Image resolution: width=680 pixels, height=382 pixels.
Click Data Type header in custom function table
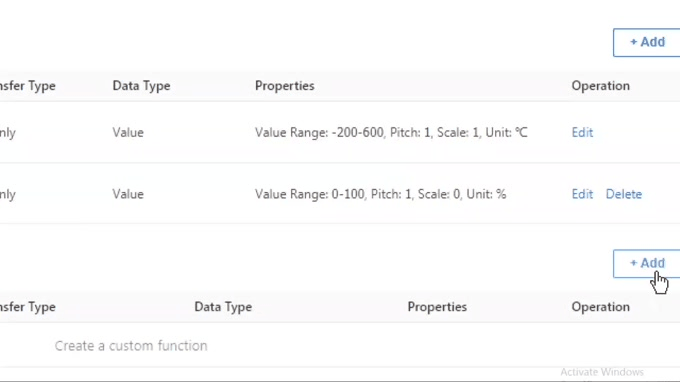coord(223,307)
